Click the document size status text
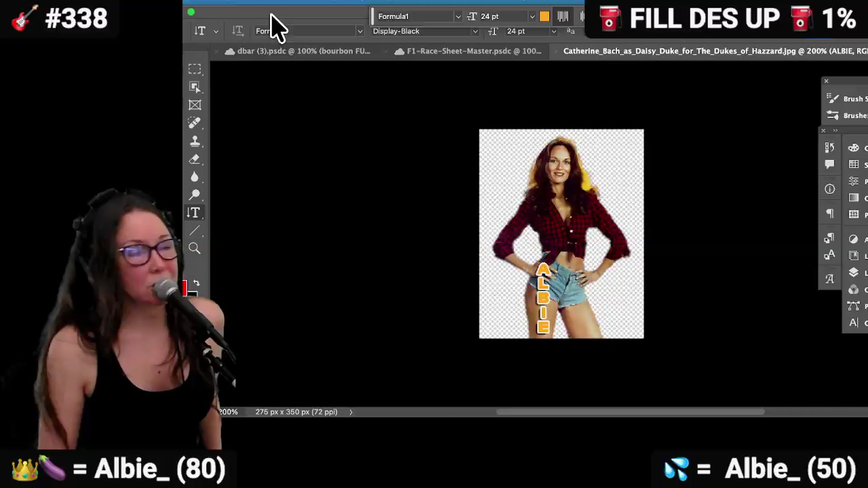 click(x=296, y=412)
